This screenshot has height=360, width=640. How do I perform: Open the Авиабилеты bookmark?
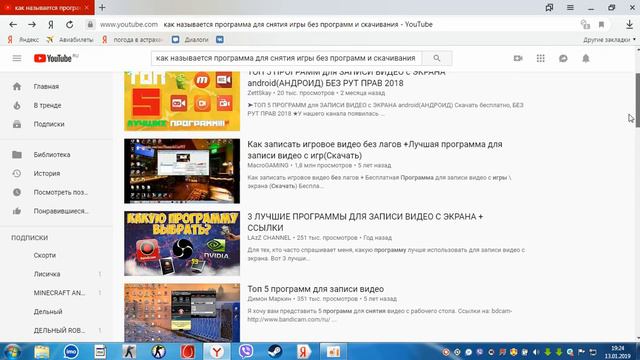70,40
